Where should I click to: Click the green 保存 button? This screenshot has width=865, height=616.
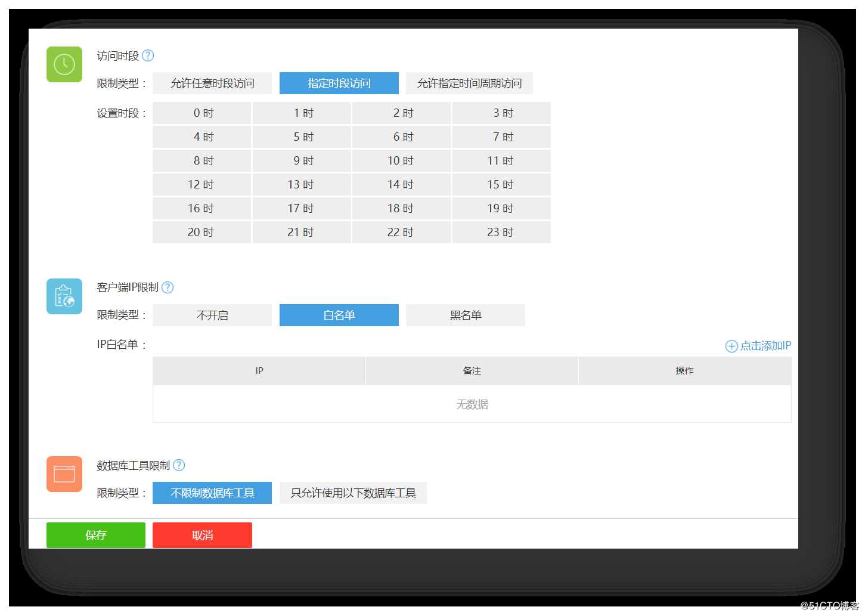click(96, 535)
